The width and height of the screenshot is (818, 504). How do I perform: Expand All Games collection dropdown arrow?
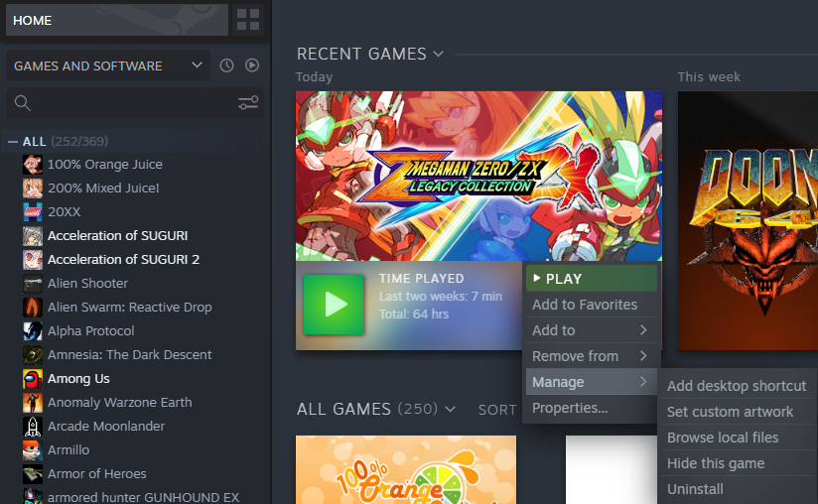(x=450, y=409)
